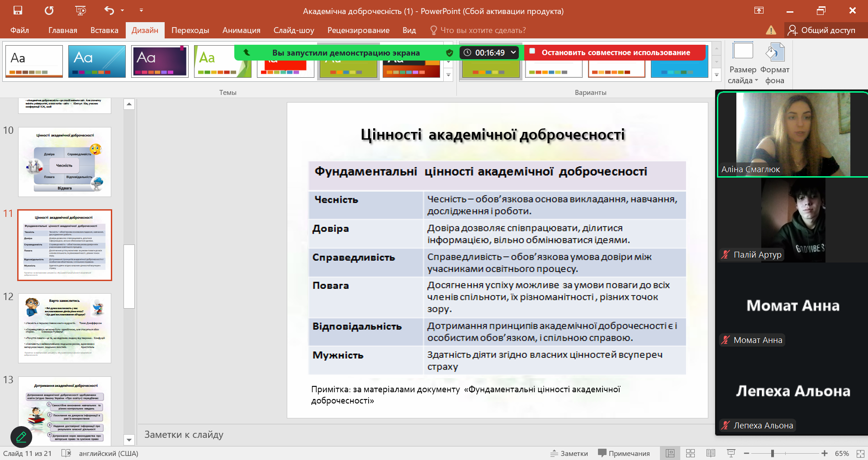The width and height of the screenshot is (868, 460).
Task: Adjust the zoom slider handle
Action: pos(773,453)
